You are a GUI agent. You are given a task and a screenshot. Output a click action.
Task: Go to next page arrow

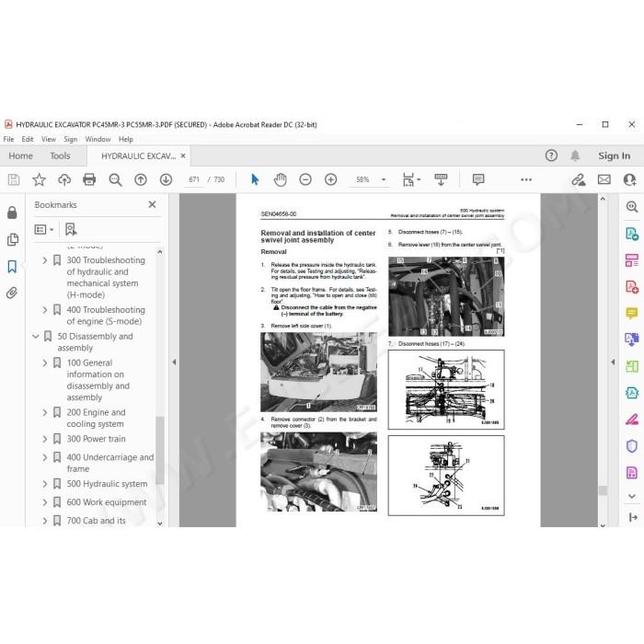(166, 179)
